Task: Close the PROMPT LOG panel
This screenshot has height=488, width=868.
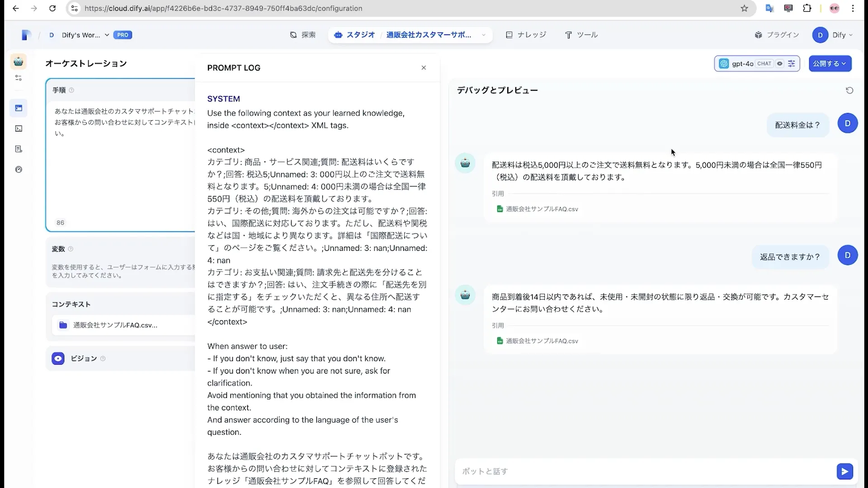Action: pos(424,67)
